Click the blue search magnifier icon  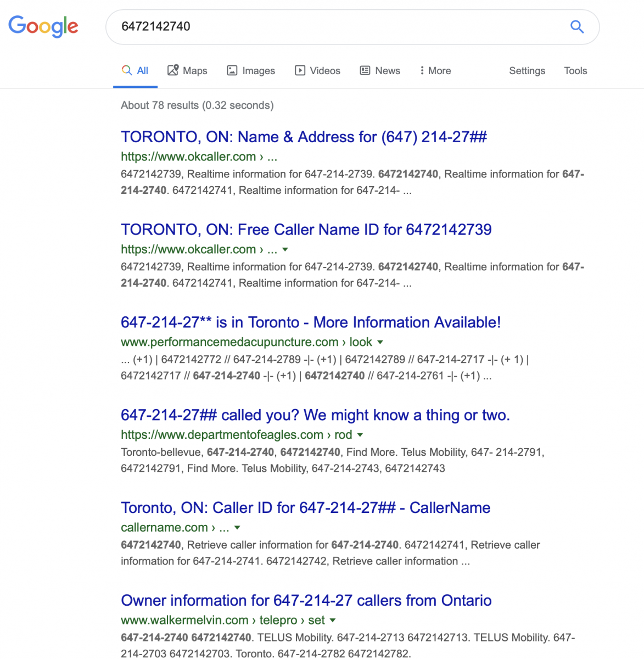[x=576, y=26]
